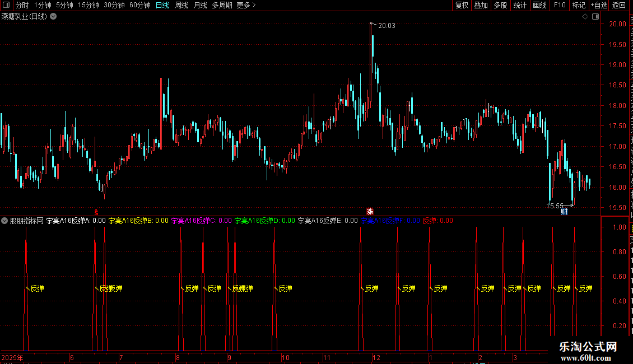Toggle the split-panel icon at chart top-right
This screenshot has height=364, width=633.
click(595, 17)
